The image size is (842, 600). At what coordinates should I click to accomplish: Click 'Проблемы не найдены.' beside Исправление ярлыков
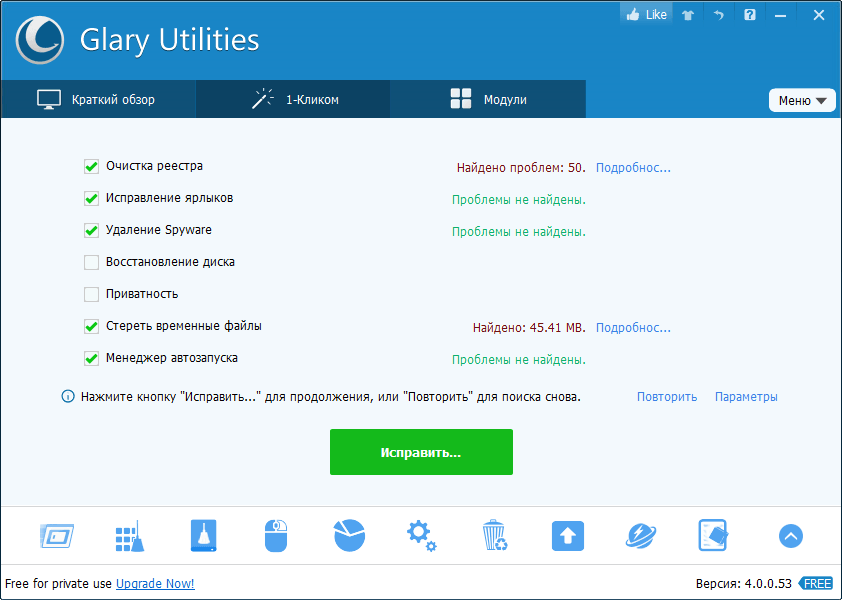tap(519, 200)
